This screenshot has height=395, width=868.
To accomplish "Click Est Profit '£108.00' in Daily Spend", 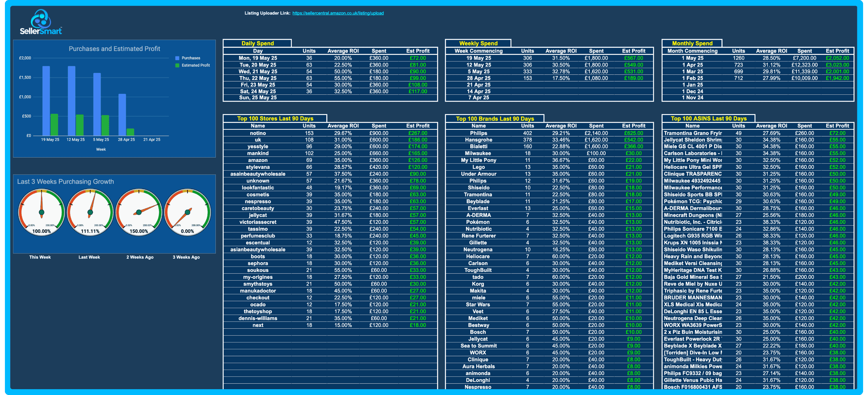I will 418,85.
